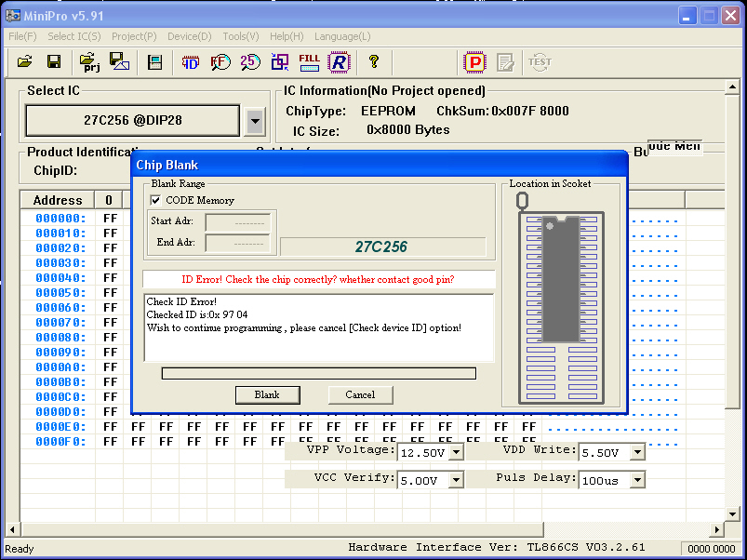This screenshot has width=747, height=560.
Task: Click the address row 0000F0:
Action: click(x=61, y=442)
